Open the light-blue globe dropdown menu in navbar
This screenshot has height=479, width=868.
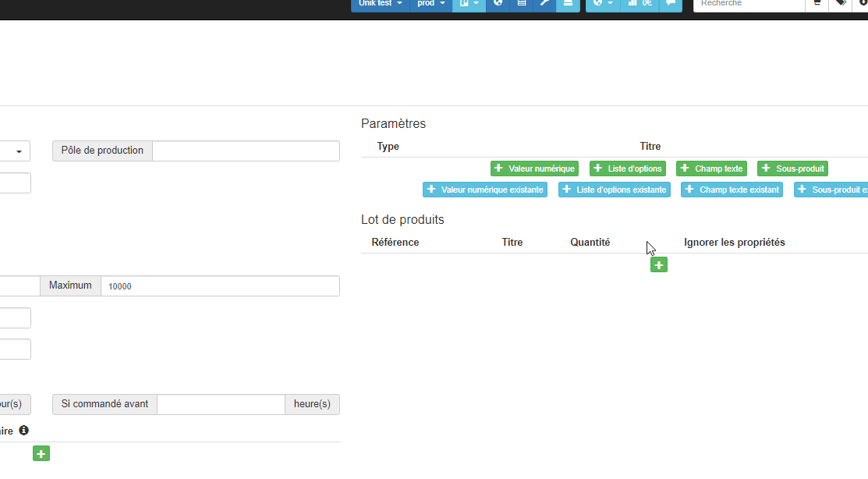pos(602,4)
